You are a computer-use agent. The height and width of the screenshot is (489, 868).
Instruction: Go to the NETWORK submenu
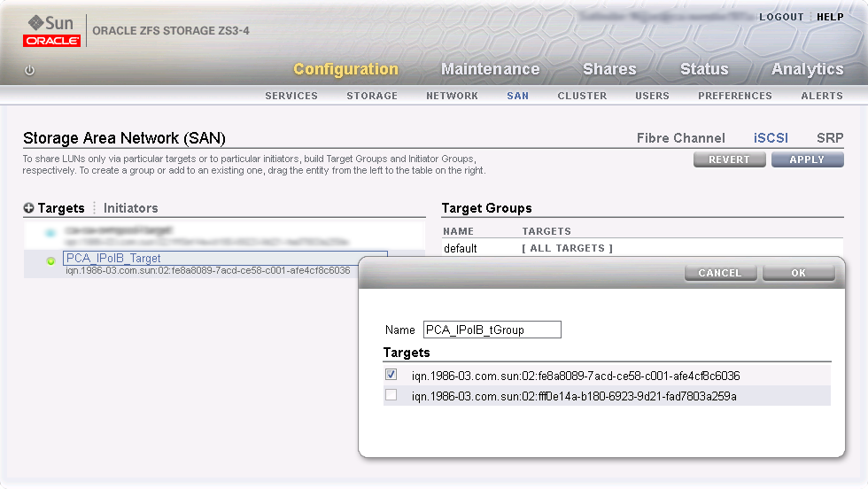[452, 96]
